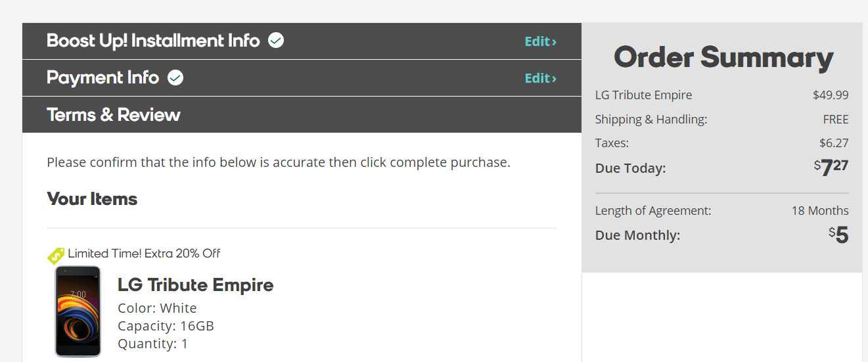868x362 pixels.
Task: Click the 18 Months agreement length
Action: tap(819, 211)
